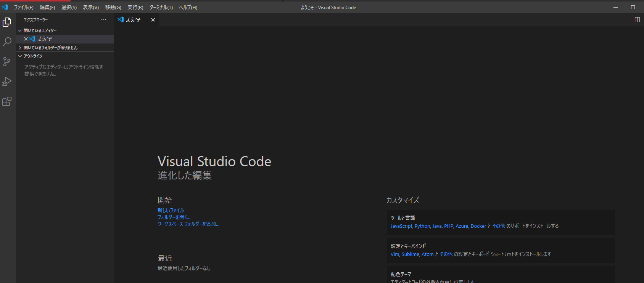Expand the 開いているフォルダーがありません section
Screen dimensions: 644x283
pos(65,48)
